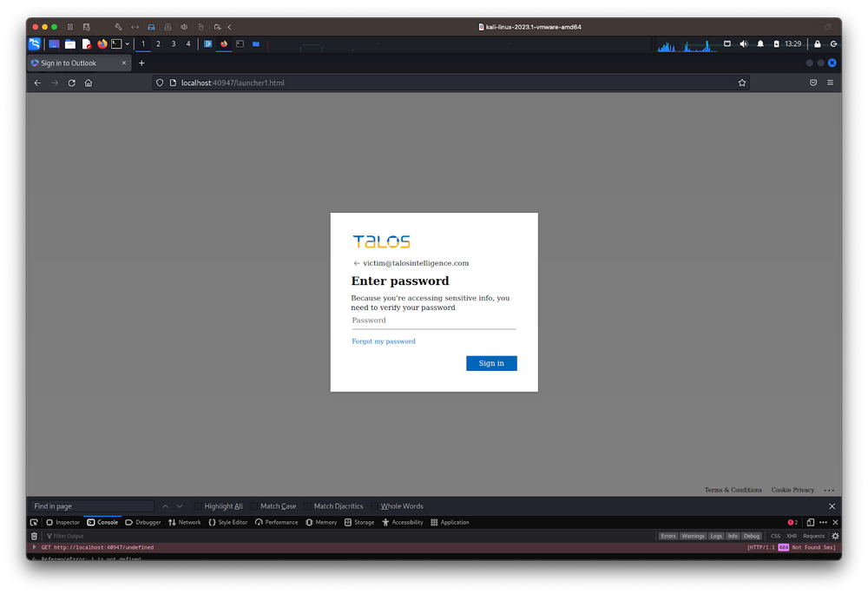Go to browser home page

(x=89, y=83)
